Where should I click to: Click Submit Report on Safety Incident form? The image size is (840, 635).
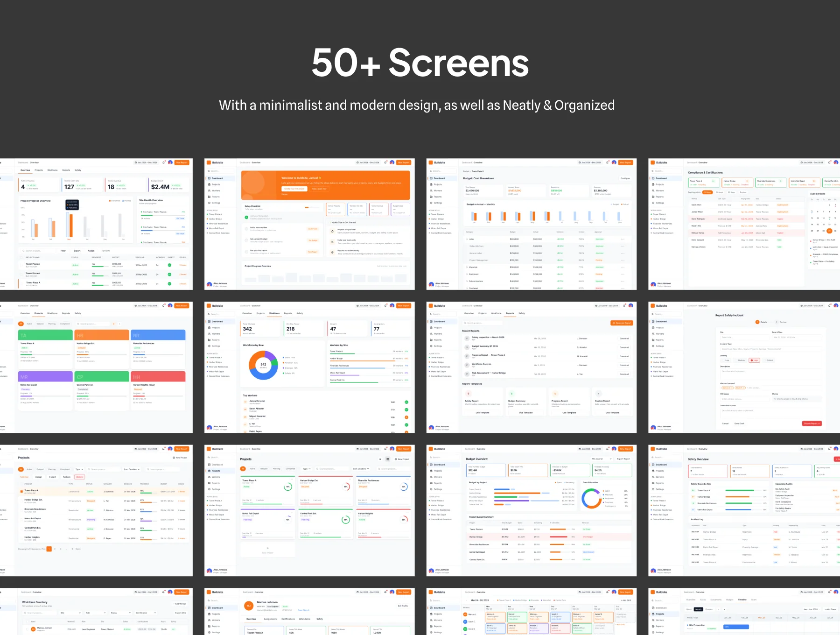(812, 423)
